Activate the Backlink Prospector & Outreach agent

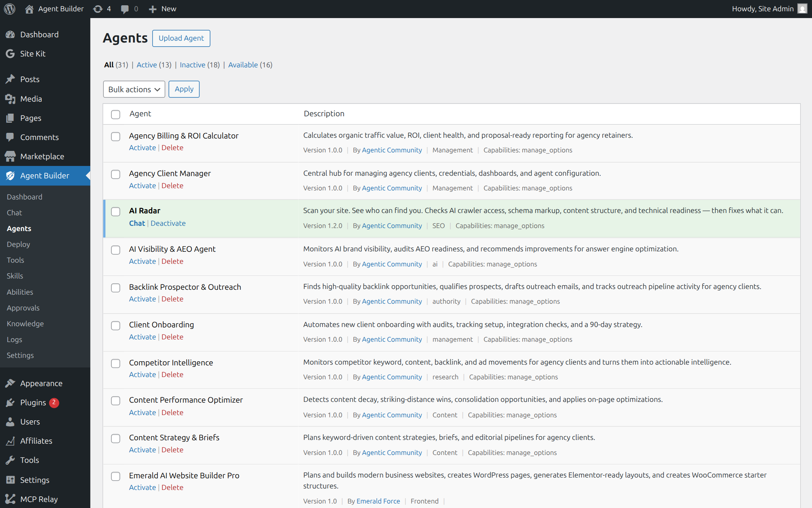click(142, 299)
